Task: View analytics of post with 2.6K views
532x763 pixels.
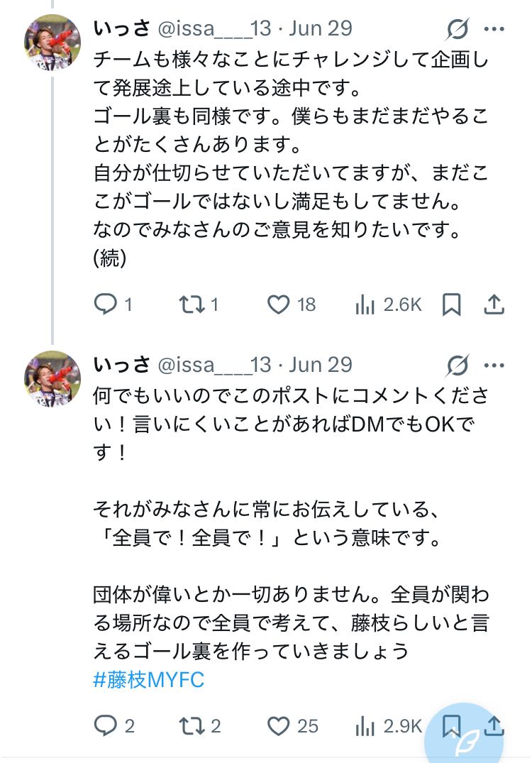Action: [365, 304]
